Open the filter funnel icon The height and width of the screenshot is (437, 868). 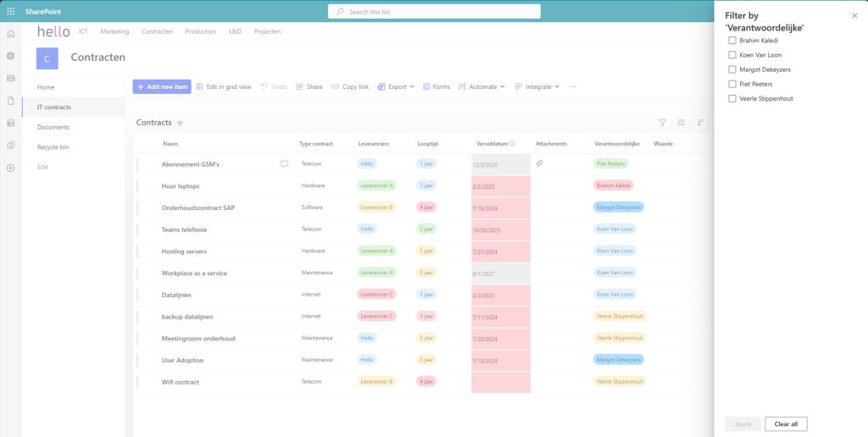click(x=662, y=122)
